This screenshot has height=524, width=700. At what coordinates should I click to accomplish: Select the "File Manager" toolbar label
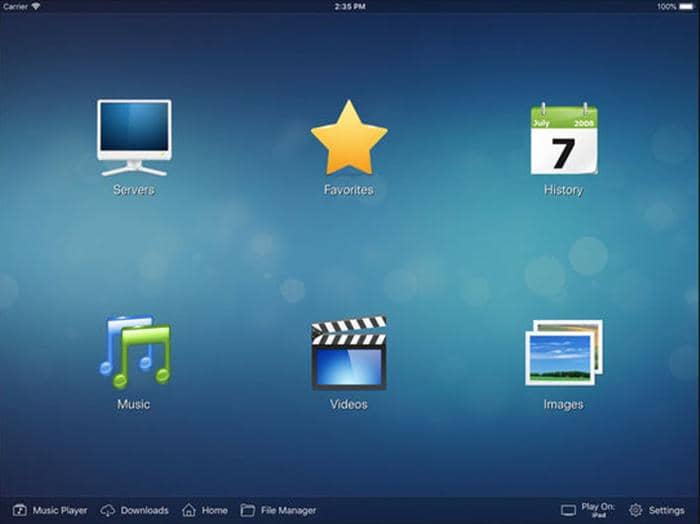[288, 510]
